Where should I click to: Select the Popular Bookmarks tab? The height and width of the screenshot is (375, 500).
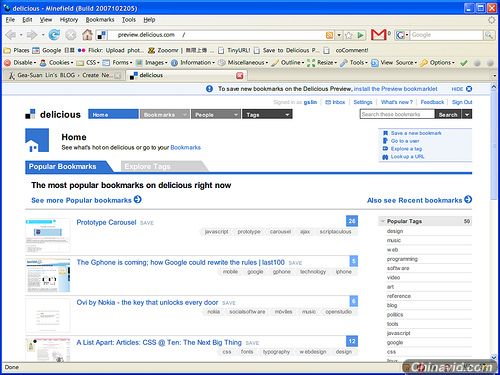(68, 166)
